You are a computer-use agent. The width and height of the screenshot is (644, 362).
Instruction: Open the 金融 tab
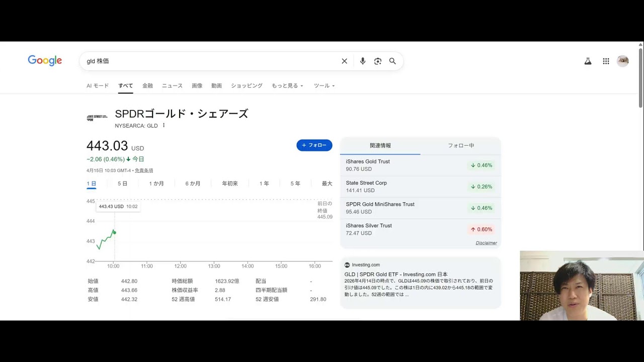pyautogui.click(x=147, y=86)
